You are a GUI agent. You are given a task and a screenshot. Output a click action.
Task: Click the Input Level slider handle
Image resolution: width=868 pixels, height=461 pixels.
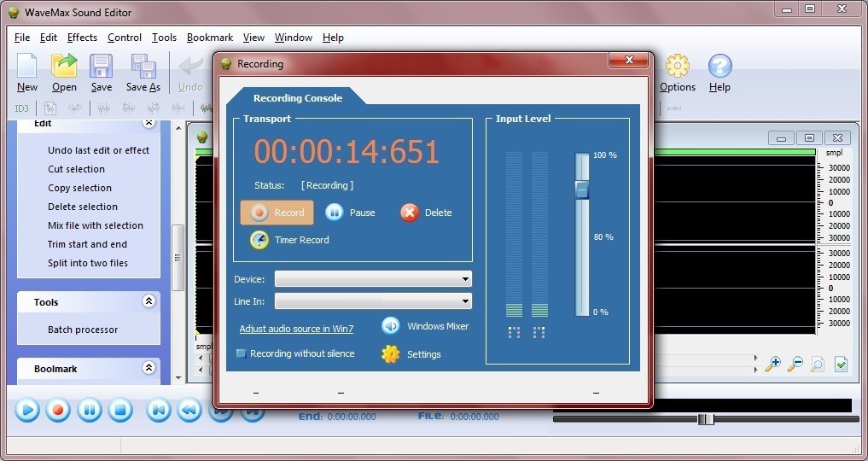tap(581, 190)
